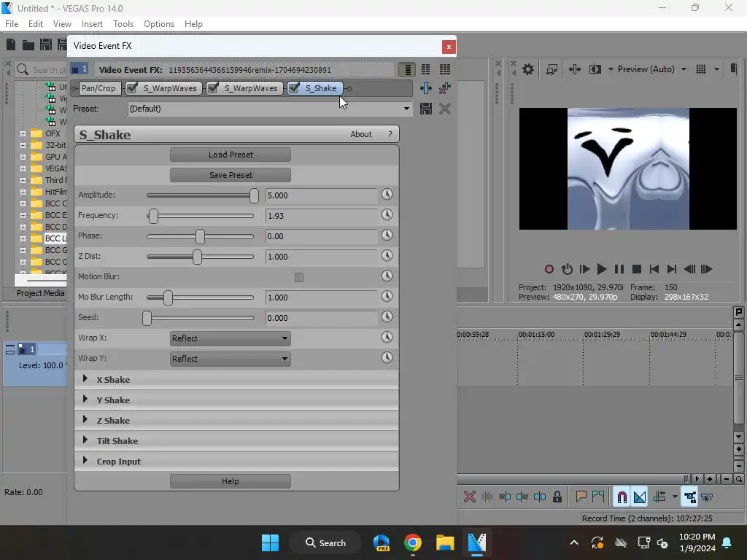Click the Frequency value field 1.93
The image size is (747, 560).
321,216
